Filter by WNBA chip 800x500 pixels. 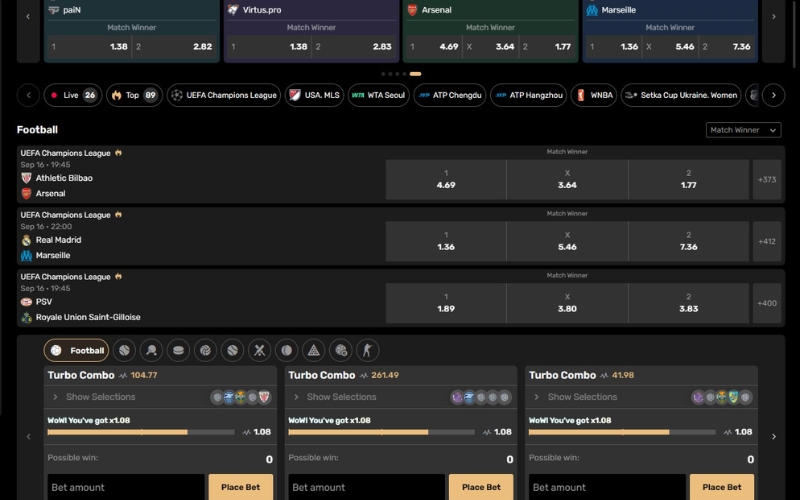tap(594, 95)
